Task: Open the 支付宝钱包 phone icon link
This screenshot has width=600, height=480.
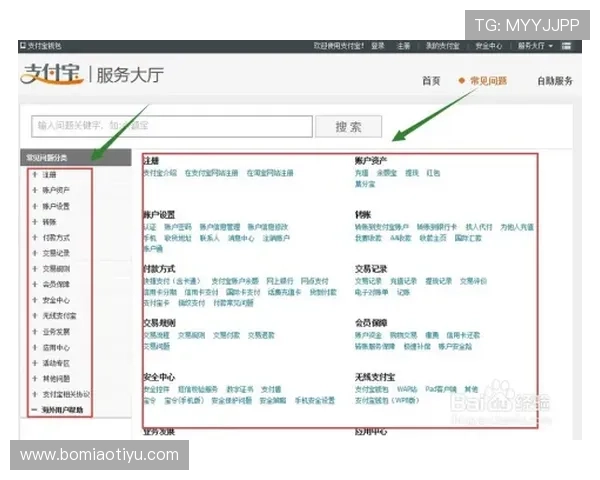Action: (40, 46)
